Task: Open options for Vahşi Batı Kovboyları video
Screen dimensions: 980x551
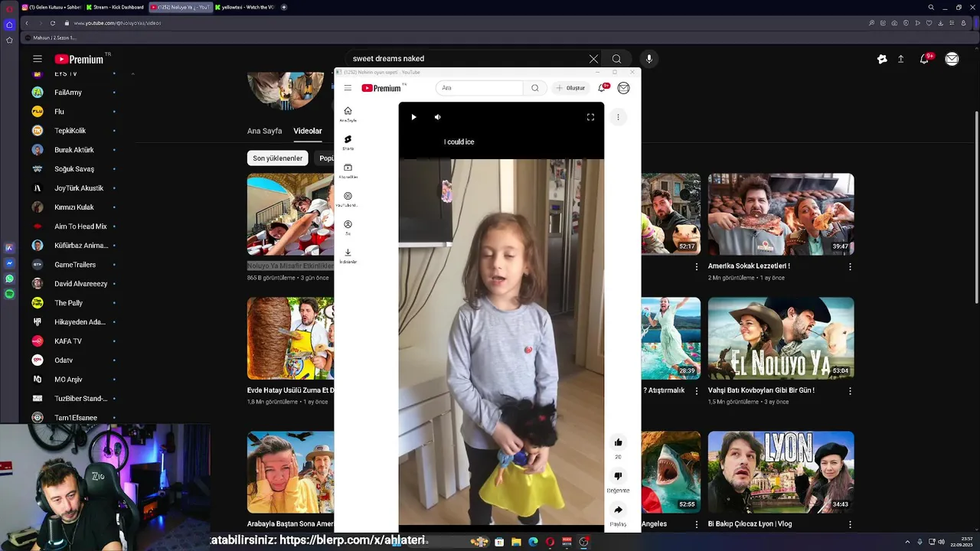Action: coord(850,391)
